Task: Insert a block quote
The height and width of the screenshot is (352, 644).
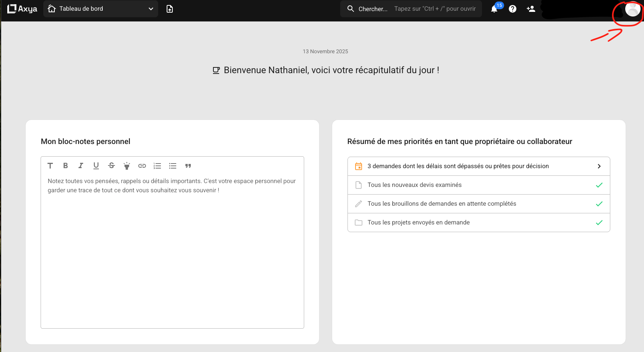Action: point(188,166)
